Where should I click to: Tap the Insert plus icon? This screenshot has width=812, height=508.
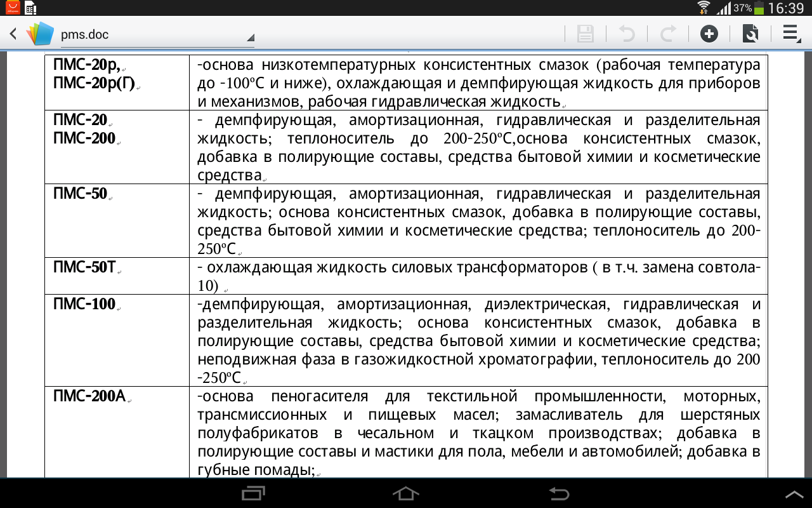(x=709, y=34)
